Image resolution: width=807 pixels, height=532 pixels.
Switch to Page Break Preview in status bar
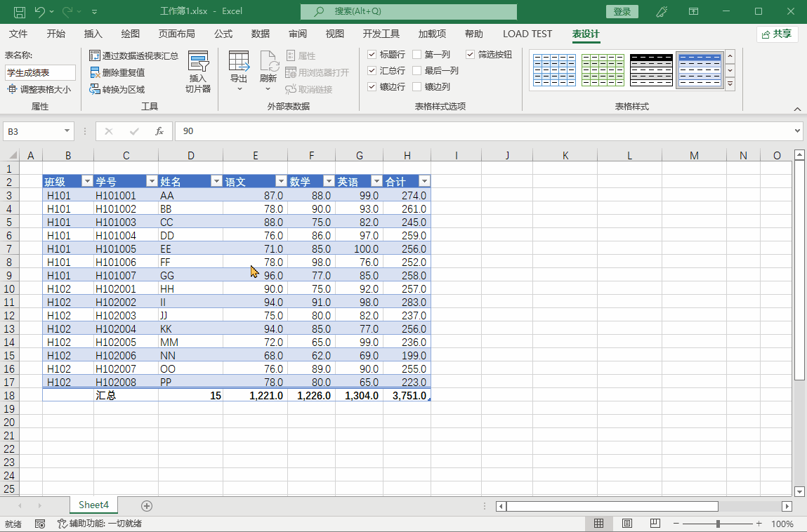click(x=655, y=524)
